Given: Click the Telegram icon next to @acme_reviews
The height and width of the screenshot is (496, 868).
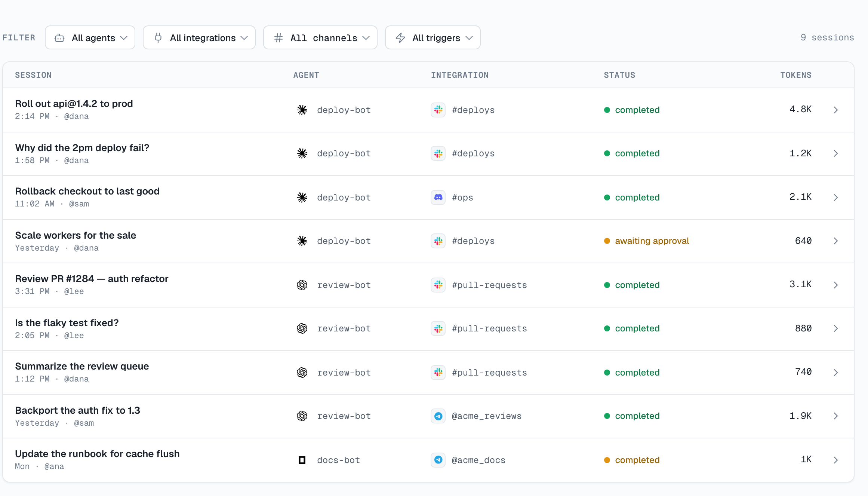Looking at the screenshot, I should (438, 416).
